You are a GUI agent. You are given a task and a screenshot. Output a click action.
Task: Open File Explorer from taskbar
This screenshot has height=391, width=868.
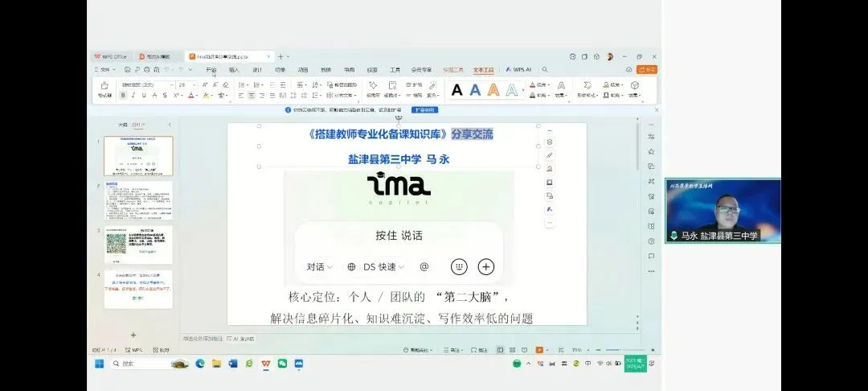[x=216, y=364]
